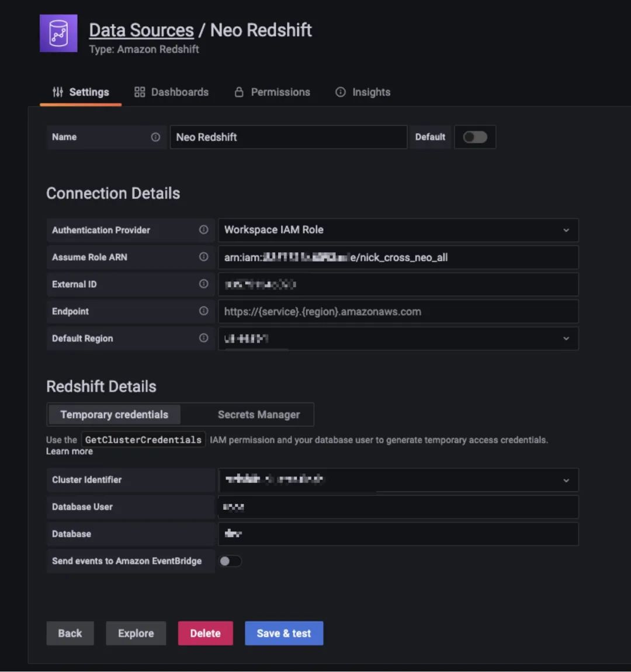Click the Settings tab sliders icon
Screen dimensions: 631x672
57,92
